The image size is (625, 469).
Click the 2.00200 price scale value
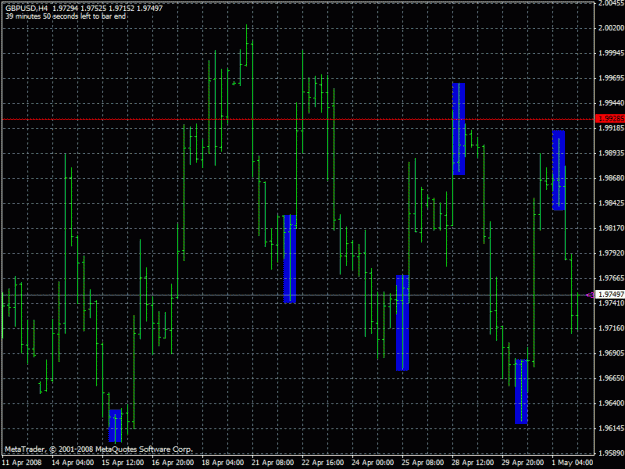click(611, 28)
